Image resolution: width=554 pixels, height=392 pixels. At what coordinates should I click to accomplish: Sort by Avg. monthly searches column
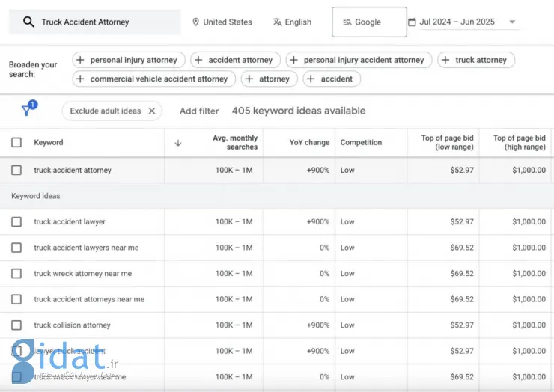235,142
